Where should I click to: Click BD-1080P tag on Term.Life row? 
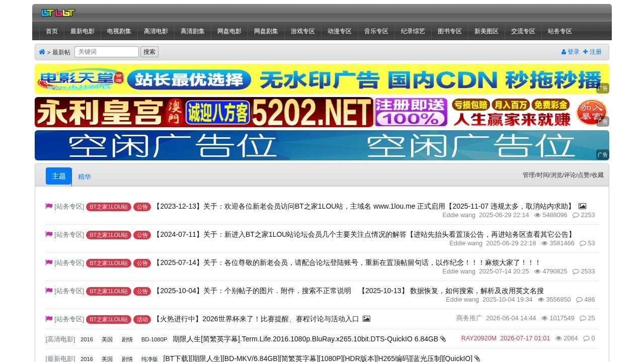tap(154, 339)
